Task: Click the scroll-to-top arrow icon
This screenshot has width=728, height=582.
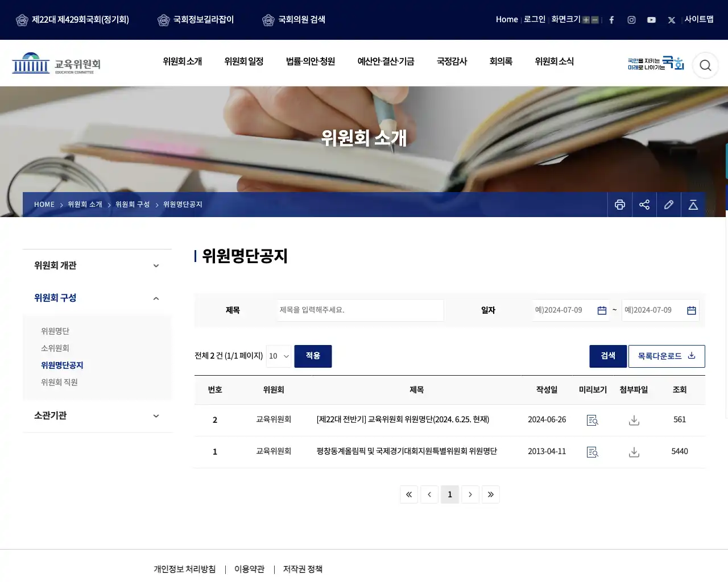Action: click(x=693, y=205)
